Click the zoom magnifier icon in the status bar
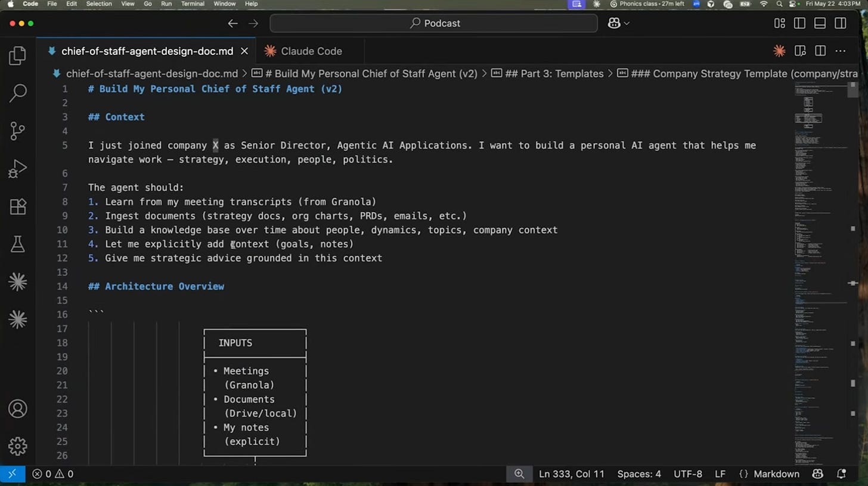The height and width of the screenshot is (486, 868). pyautogui.click(x=519, y=474)
